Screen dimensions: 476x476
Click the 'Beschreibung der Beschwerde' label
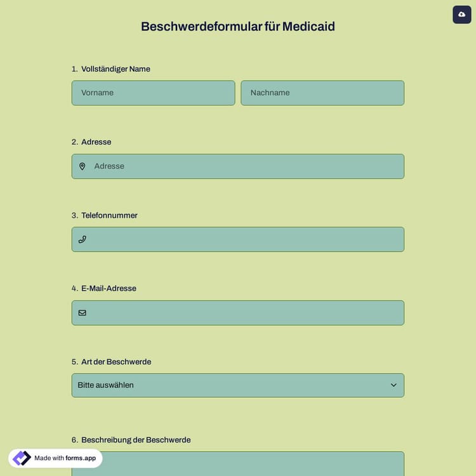pos(136,440)
